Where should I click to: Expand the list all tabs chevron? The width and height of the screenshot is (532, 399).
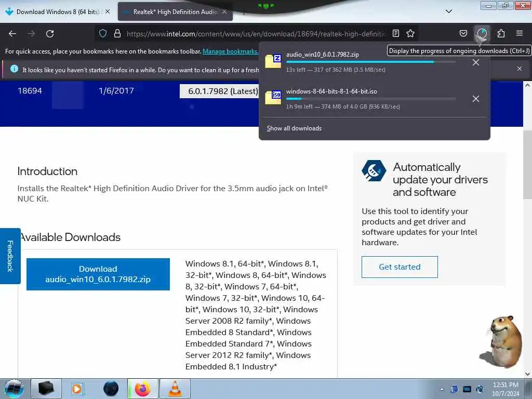point(449,11)
